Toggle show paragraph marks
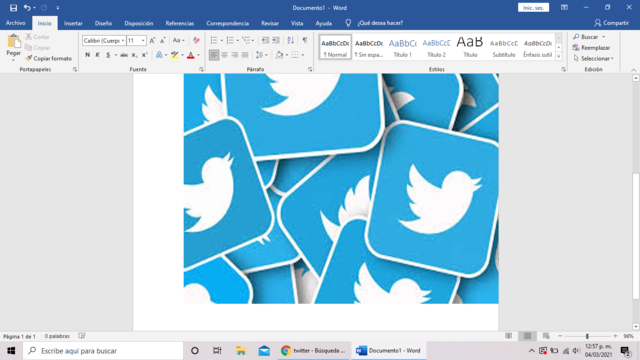 coord(305,40)
